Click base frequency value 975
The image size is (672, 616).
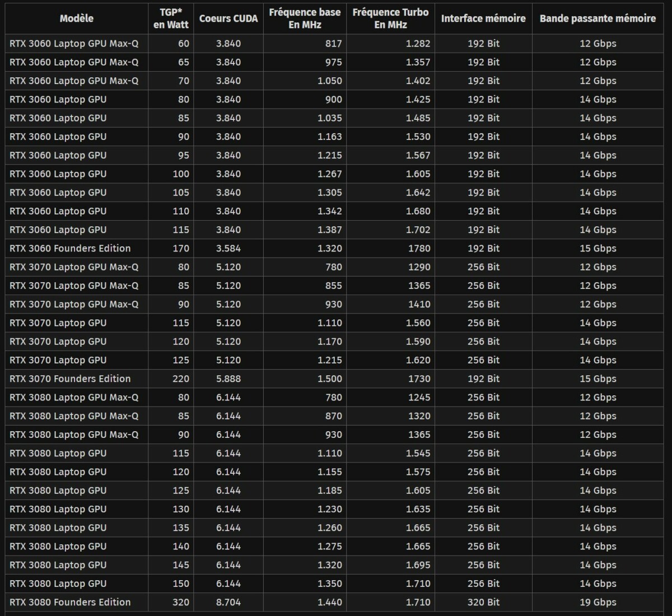tap(333, 62)
